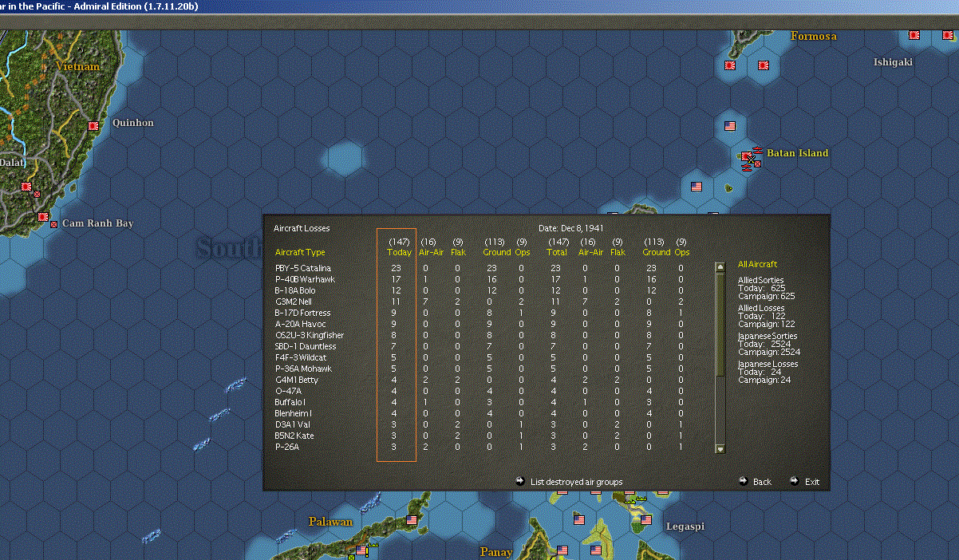
Task: Select the Japanese flag east of the Formosa label
Action: tap(914, 35)
